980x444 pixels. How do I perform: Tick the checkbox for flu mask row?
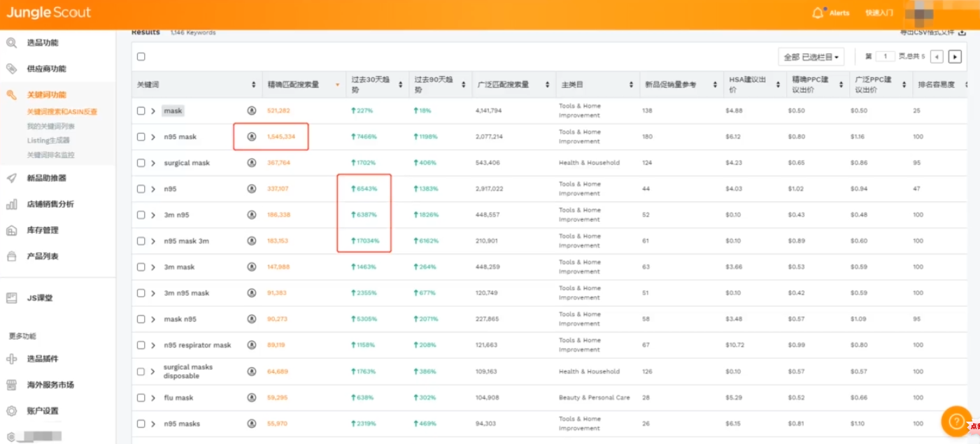pos(141,398)
